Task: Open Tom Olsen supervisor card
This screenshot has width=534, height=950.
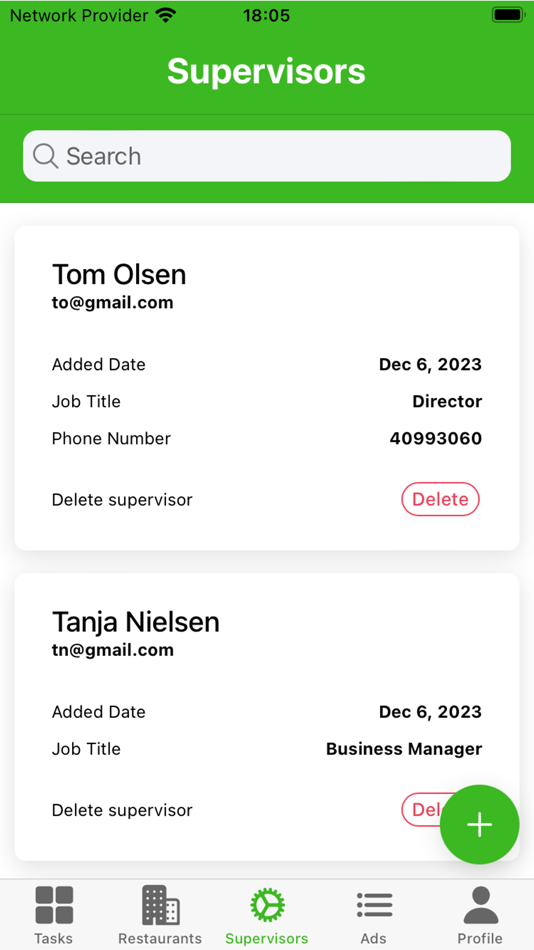Action: click(267, 388)
